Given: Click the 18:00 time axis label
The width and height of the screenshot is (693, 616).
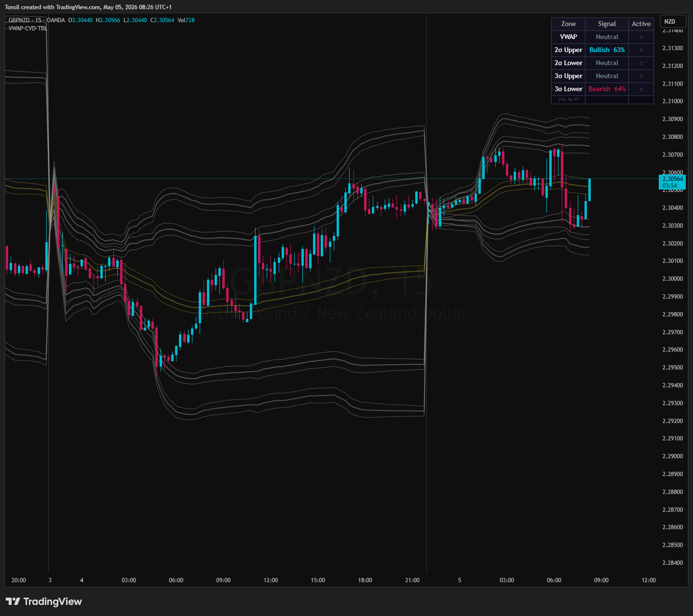Looking at the screenshot, I should coord(366,580).
